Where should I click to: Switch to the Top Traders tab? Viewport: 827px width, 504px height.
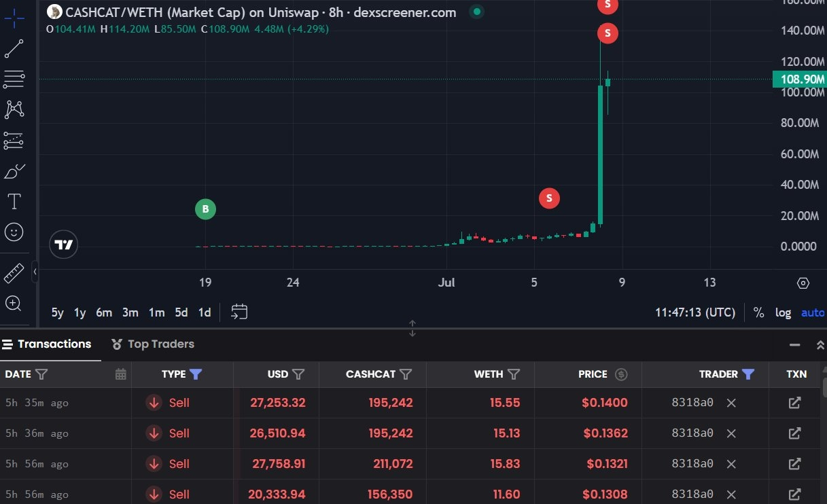point(153,344)
